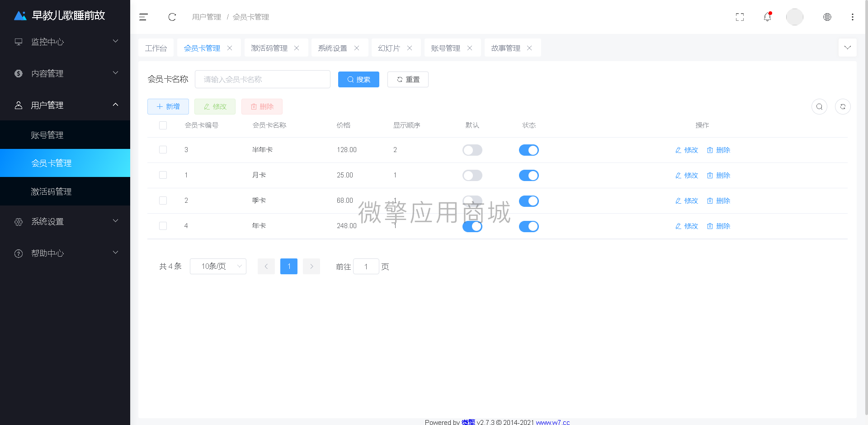Select page 1 in pagination
The height and width of the screenshot is (425, 868).
289,267
